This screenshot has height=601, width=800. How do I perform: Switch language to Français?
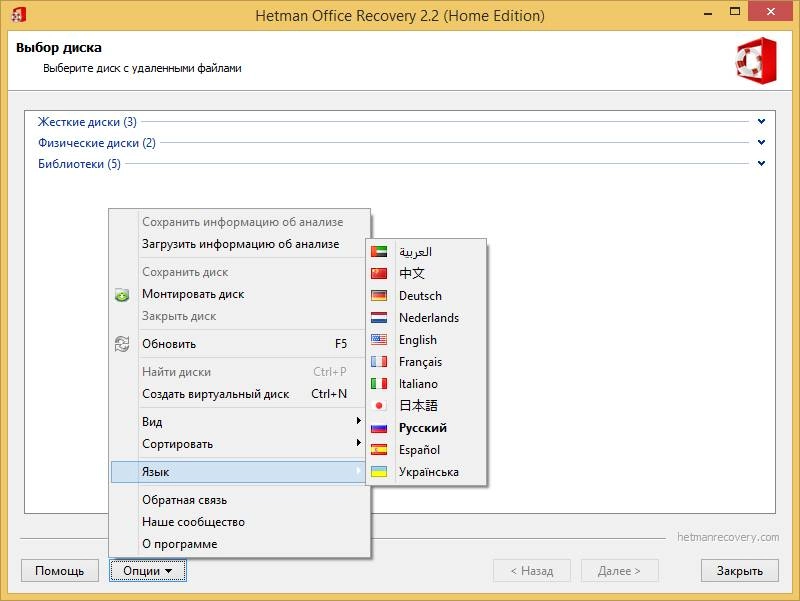(x=426, y=361)
